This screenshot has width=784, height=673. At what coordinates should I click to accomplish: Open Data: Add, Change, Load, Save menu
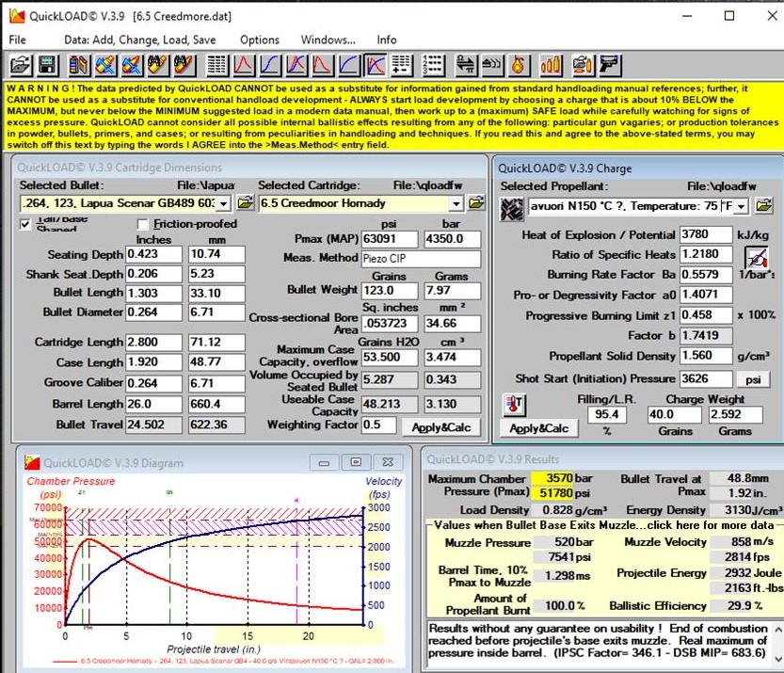(140, 40)
